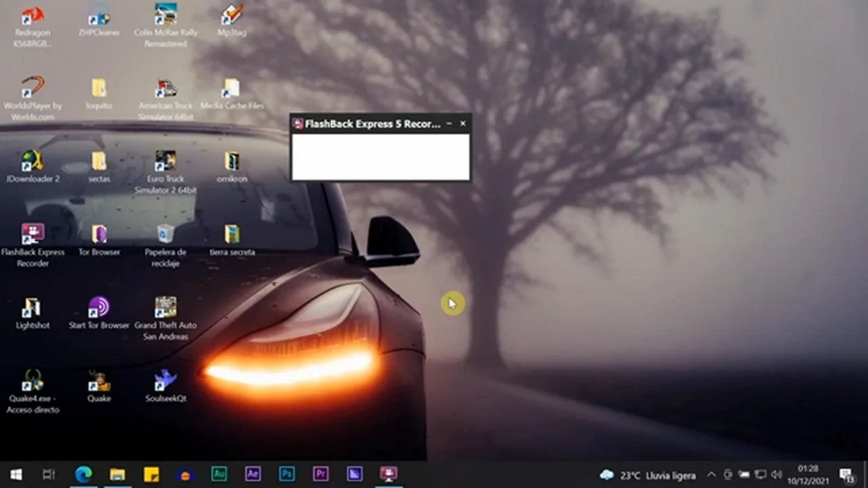Screen dimensions: 868x488
Task: Select the Lightshot desktop icon
Action: pos(32,308)
